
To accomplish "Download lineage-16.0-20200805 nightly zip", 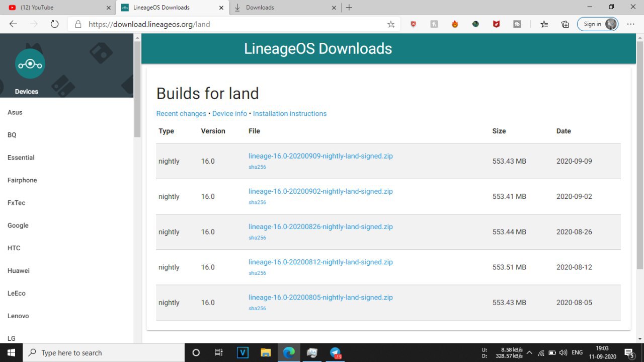I will 320,297.
